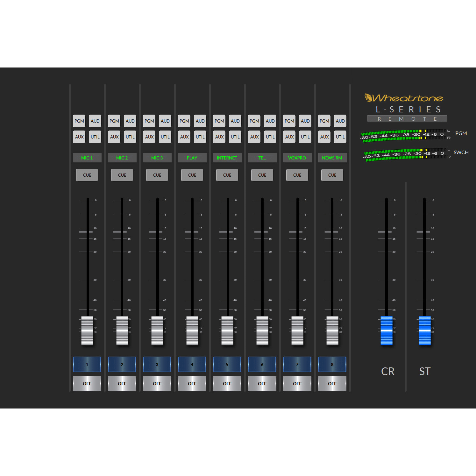Toggle AUD bus on MIC 2 channel

130,121
